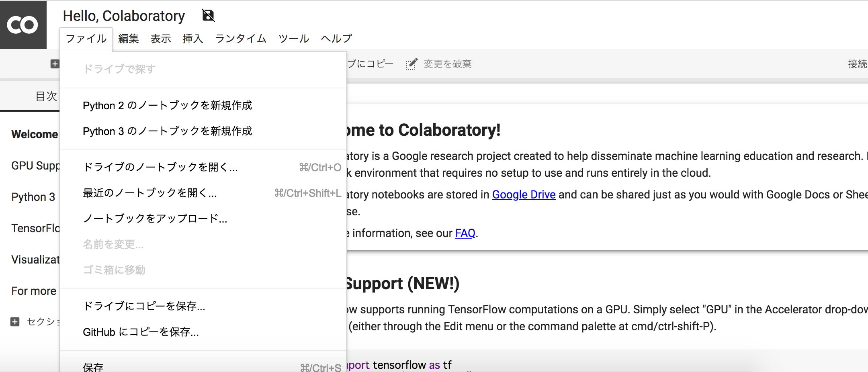Click the greyed ゴミ箱に移動 entry
Screen dimensions: 868x372
pos(203,270)
